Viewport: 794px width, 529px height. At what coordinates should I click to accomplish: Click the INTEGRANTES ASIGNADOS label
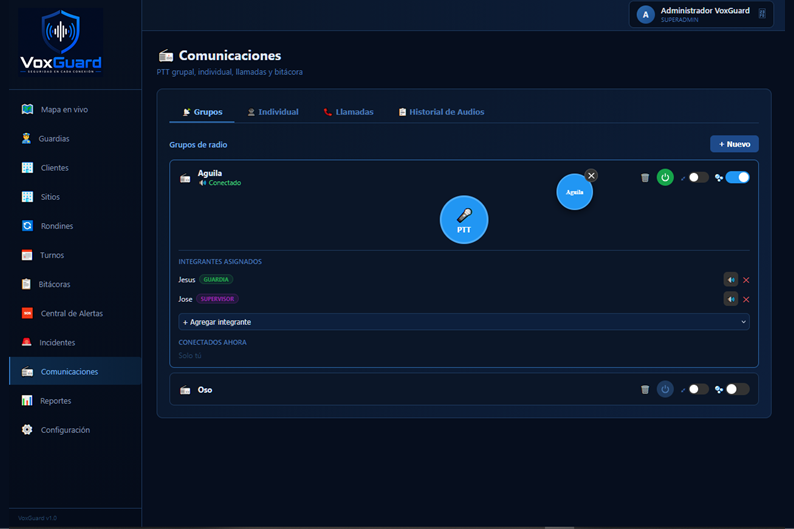click(220, 262)
